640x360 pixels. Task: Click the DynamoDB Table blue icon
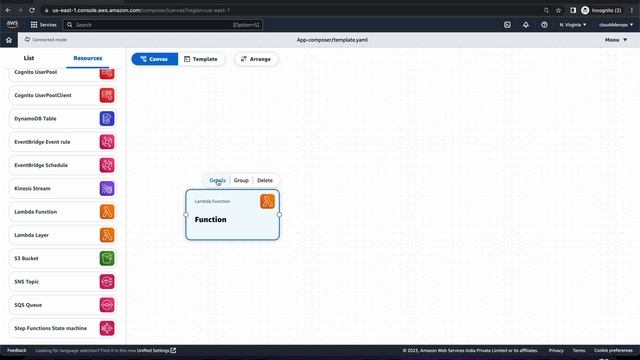(x=107, y=118)
